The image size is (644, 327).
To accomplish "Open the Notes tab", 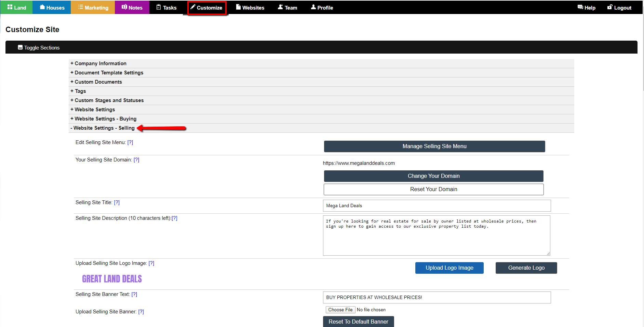I will [x=132, y=8].
